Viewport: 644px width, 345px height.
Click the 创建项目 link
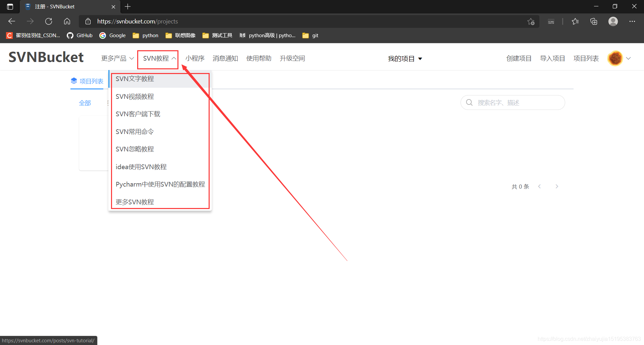[519, 58]
